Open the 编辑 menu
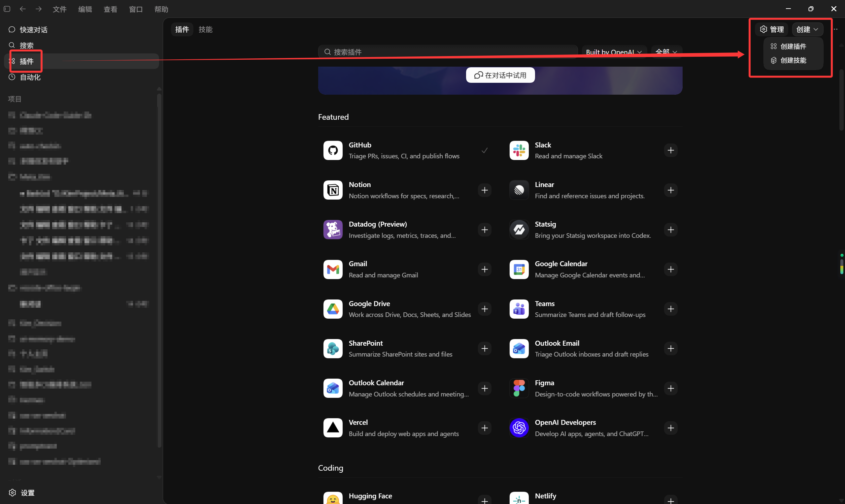This screenshot has width=845, height=504. (x=85, y=9)
